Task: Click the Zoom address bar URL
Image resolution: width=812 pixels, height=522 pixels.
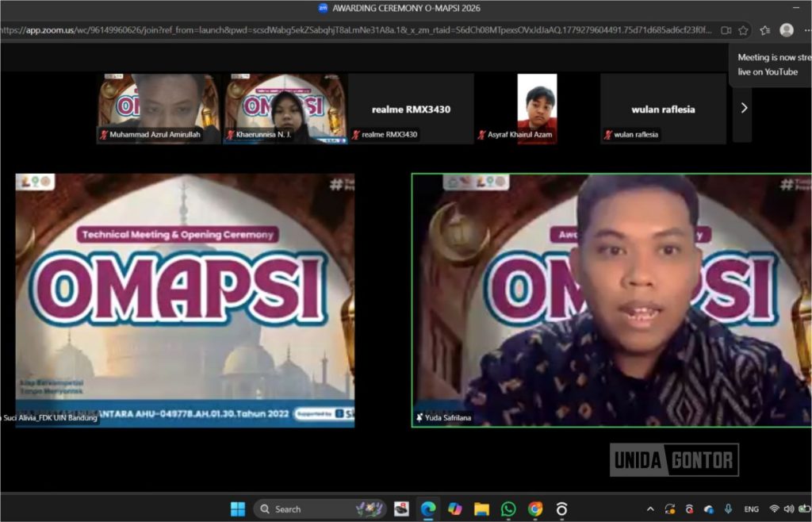Action: pyautogui.click(x=356, y=30)
